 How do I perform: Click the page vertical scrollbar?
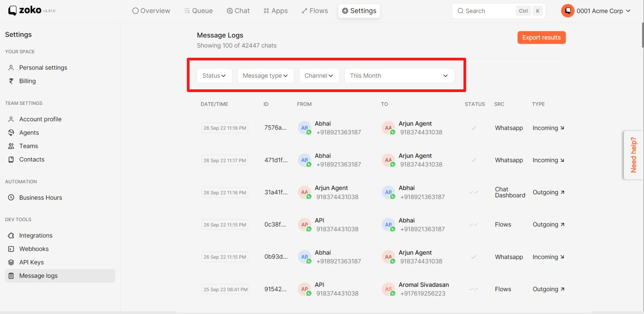(643, 35)
